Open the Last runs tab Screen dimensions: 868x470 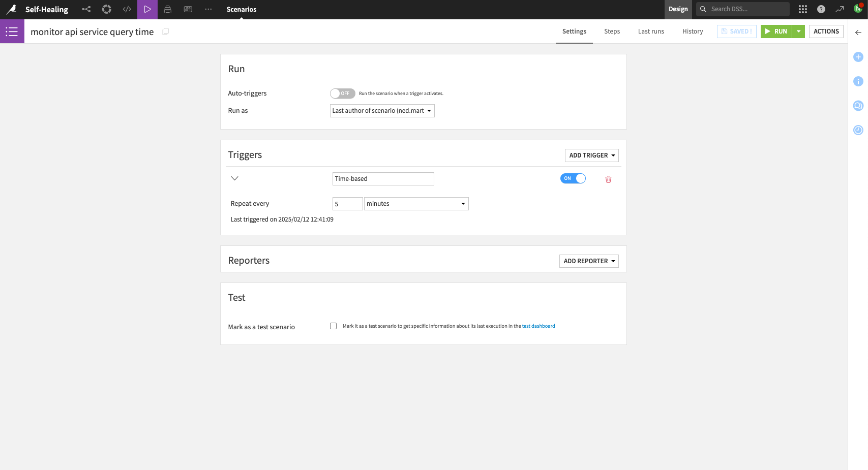[x=650, y=32]
